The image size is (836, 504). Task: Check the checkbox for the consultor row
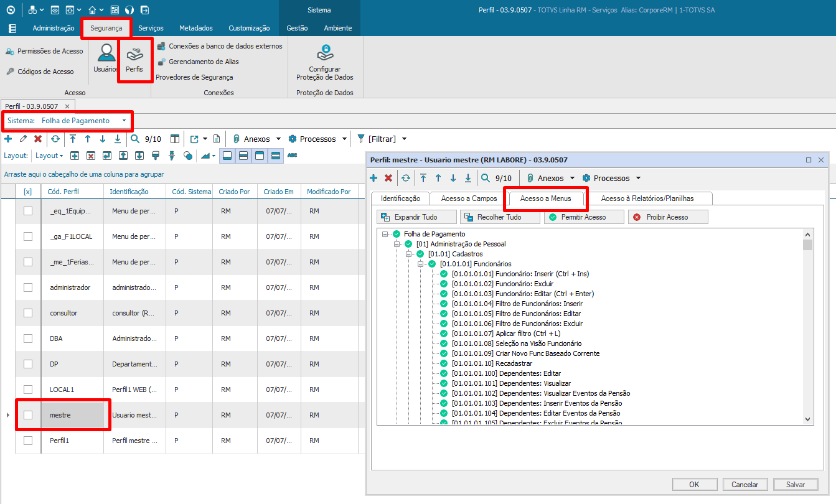(x=28, y=313)
